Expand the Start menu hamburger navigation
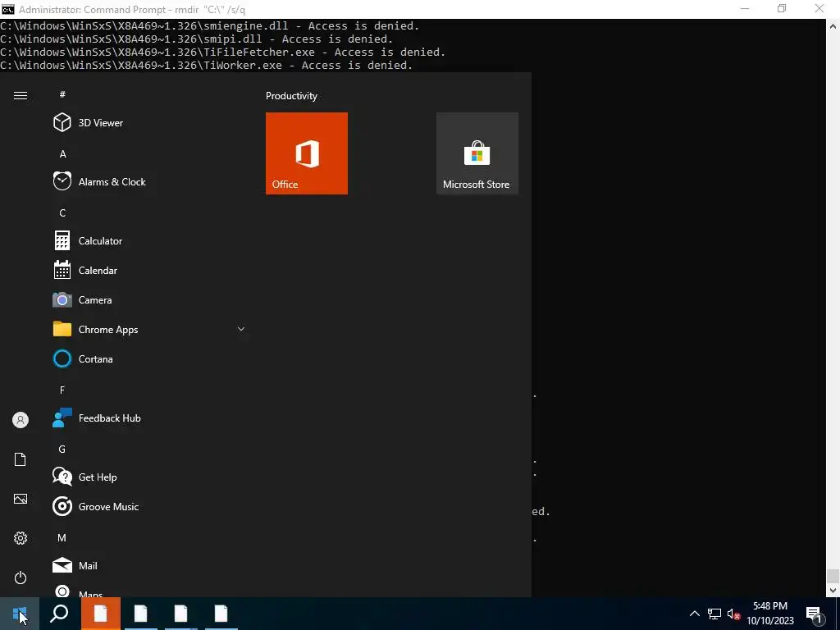840x630 pixels. (21, 95)
